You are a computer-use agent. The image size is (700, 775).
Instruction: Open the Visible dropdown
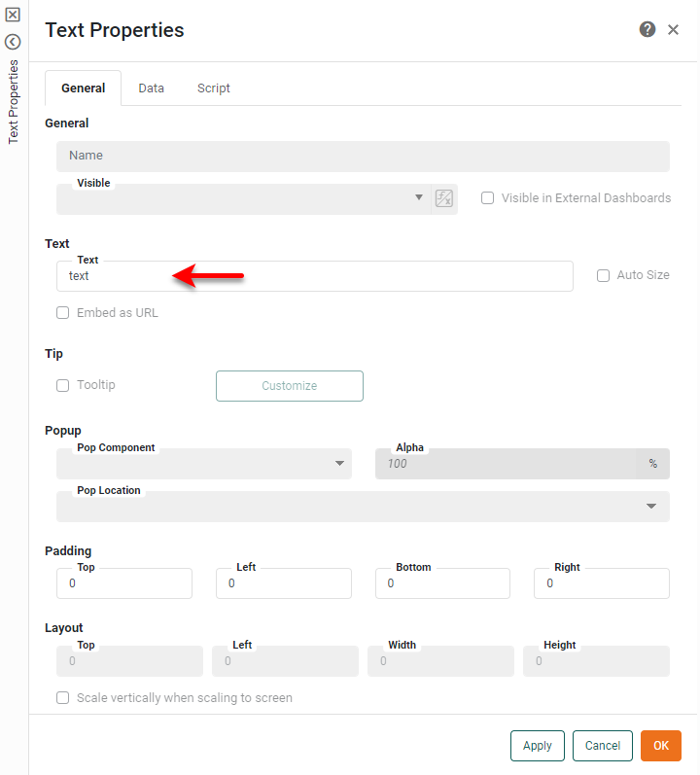pyautogui.click(x=244, y=199)
